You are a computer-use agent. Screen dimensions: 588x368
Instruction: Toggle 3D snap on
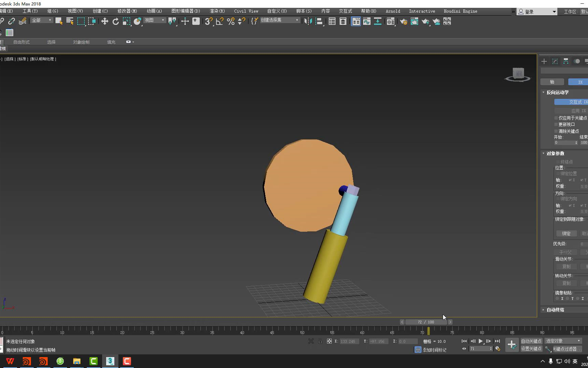[208, 21]
